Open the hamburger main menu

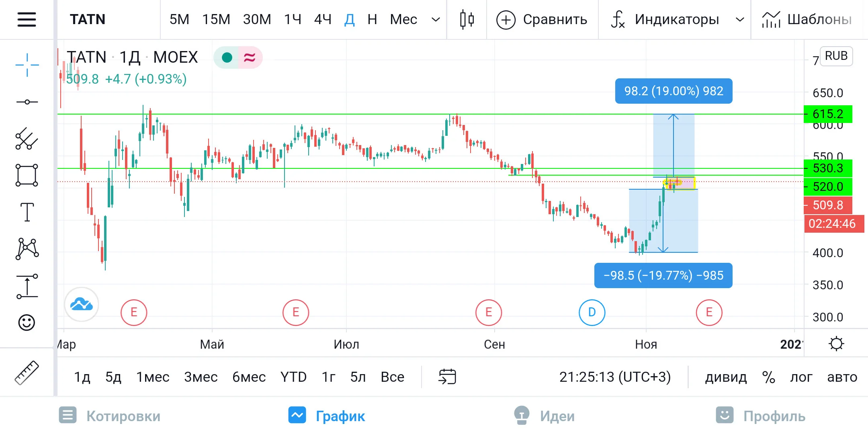click(x=27, y=19)
